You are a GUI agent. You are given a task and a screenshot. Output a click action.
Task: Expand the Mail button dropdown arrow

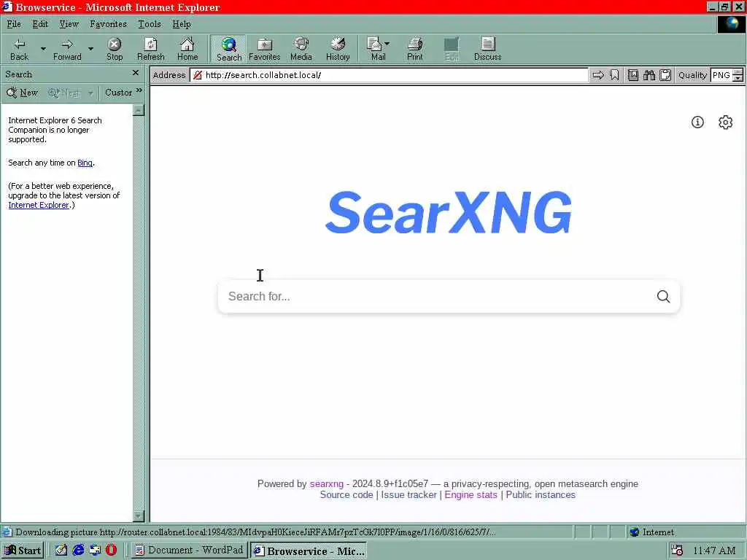[x=387, y=43]
